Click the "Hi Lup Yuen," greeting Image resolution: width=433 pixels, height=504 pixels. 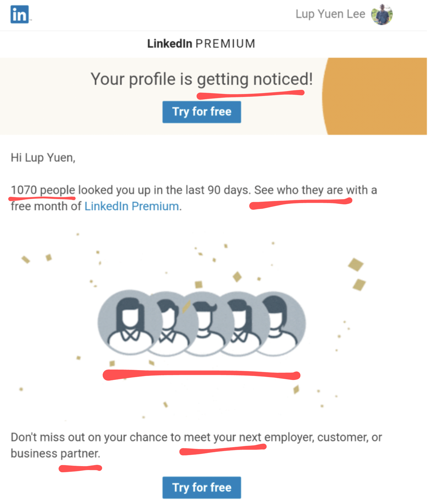tap(43, 158)
